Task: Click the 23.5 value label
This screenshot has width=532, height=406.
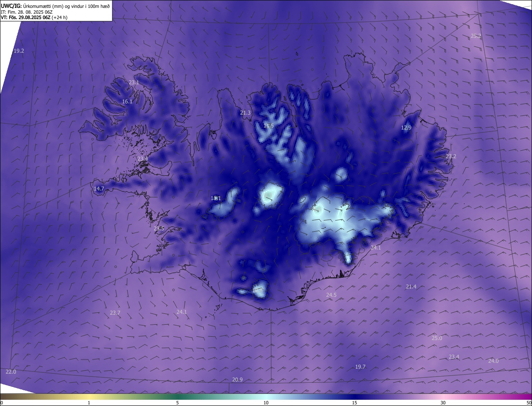Action: (x=159, y=228)
